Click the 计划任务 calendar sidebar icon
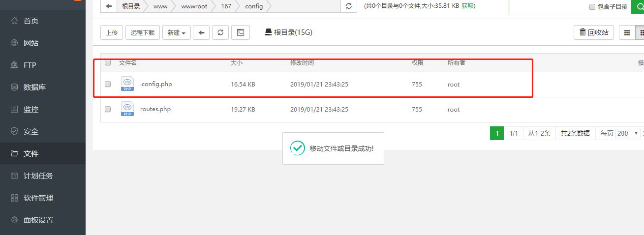Screen dimensions: 644x235 pyautogui.click(x=14, y=176)
